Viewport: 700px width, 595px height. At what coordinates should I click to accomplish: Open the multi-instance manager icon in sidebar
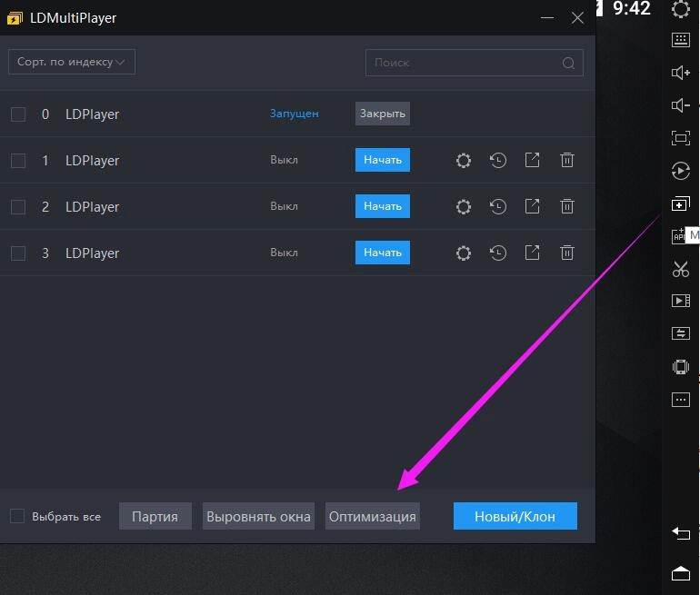pyautogui.click(x=680, y=203)
